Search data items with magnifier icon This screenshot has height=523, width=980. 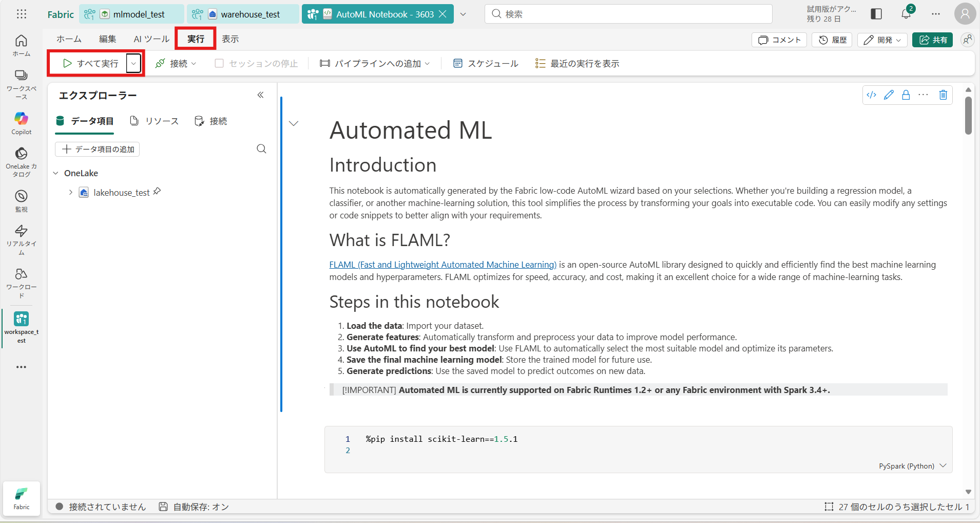(x=261, y=149)
